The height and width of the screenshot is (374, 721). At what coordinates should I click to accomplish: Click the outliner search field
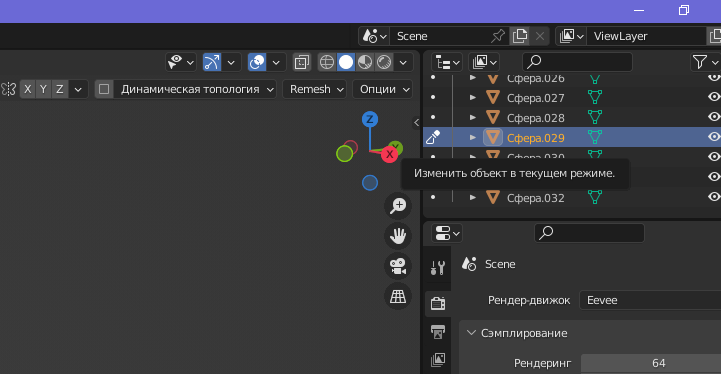(x=578, y=62)
